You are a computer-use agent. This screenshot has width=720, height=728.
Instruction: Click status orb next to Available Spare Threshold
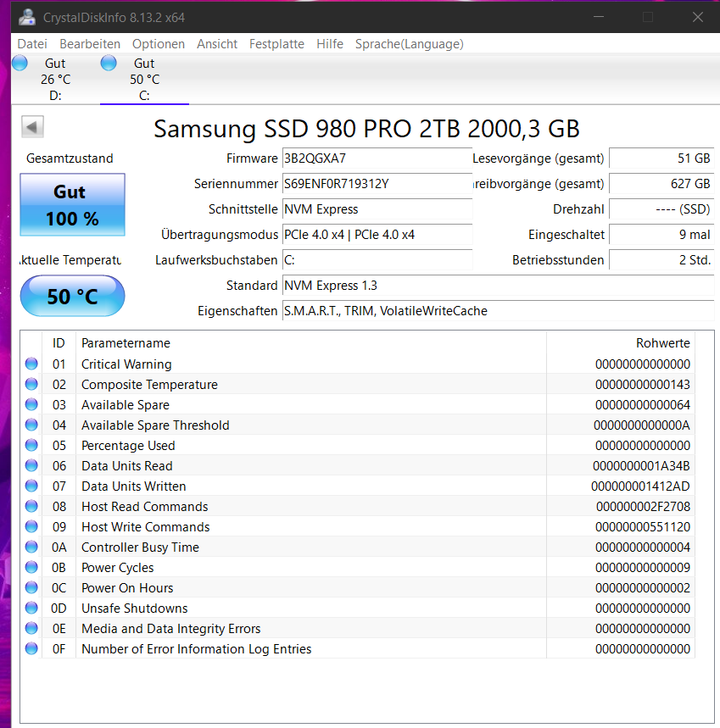[x=31, y=425]
